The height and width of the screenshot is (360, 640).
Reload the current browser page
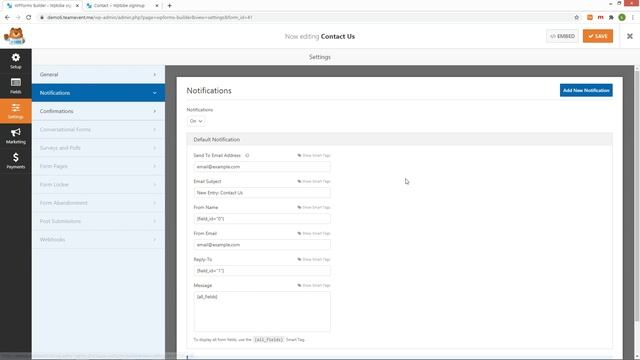tap(29, 18)
